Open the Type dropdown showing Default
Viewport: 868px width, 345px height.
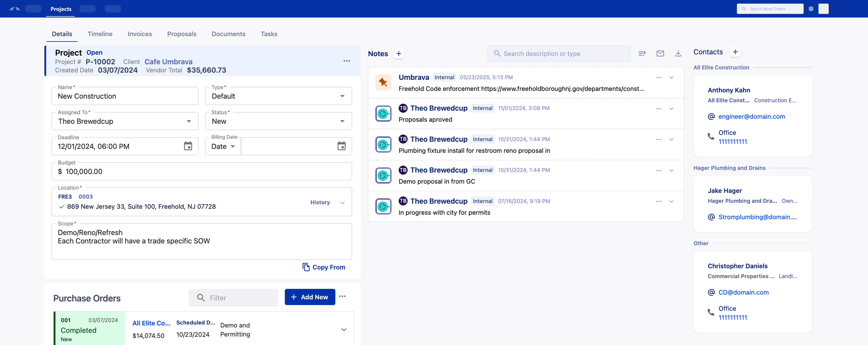[x=278, y=96]
